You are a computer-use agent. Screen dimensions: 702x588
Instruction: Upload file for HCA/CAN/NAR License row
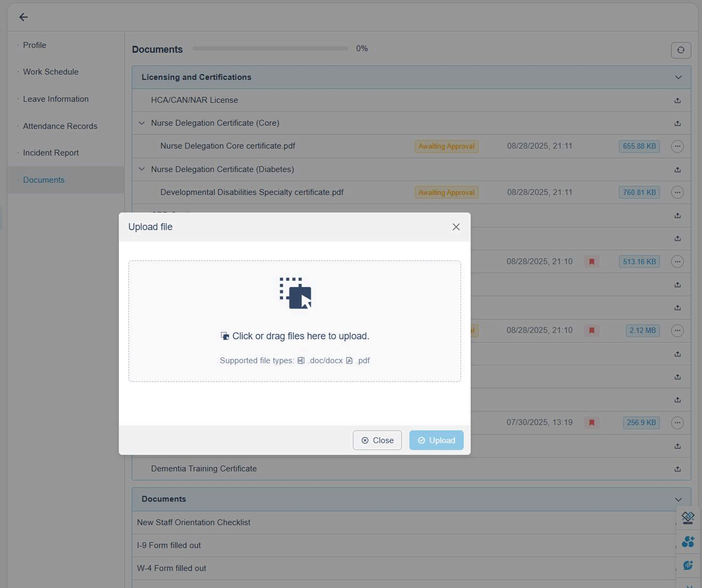[x=677, y=100]
